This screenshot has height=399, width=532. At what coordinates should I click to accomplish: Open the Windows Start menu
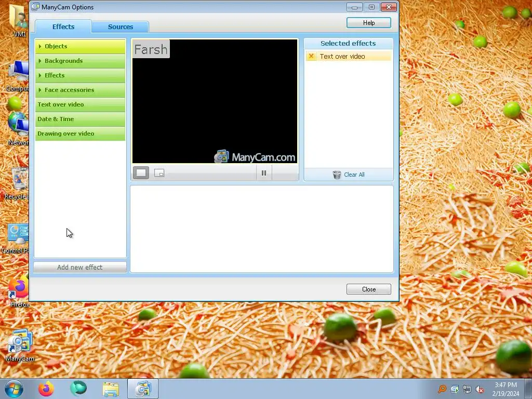coord(14,389)
